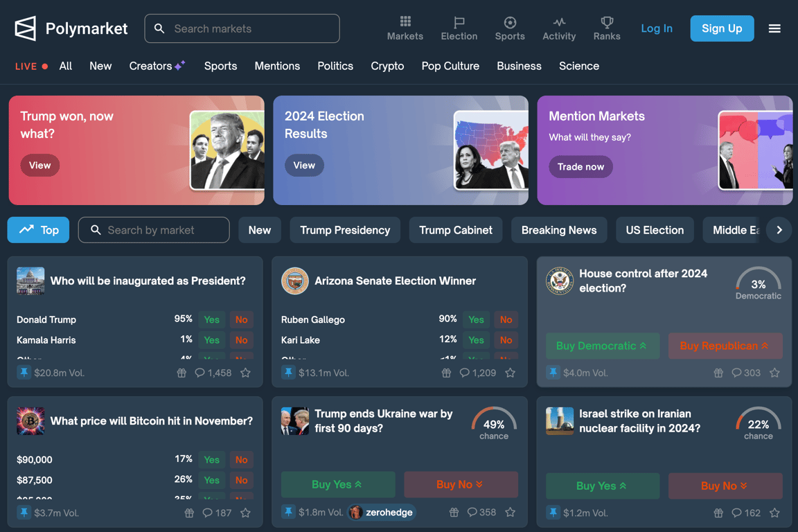View 187 comments on Bitcoin market
Image resolution: width=798 pixels, height=532 pixels.
point(217,513)
